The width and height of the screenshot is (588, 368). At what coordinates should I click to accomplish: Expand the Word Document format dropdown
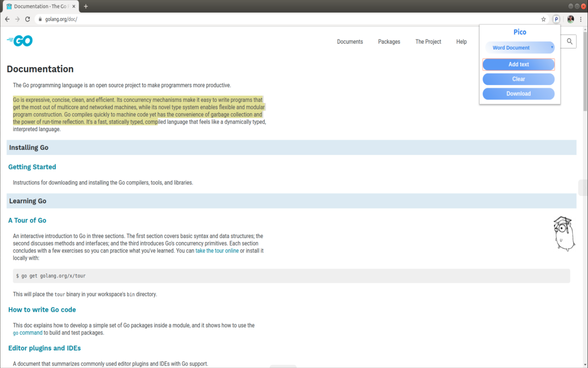[x=519, y=48]
